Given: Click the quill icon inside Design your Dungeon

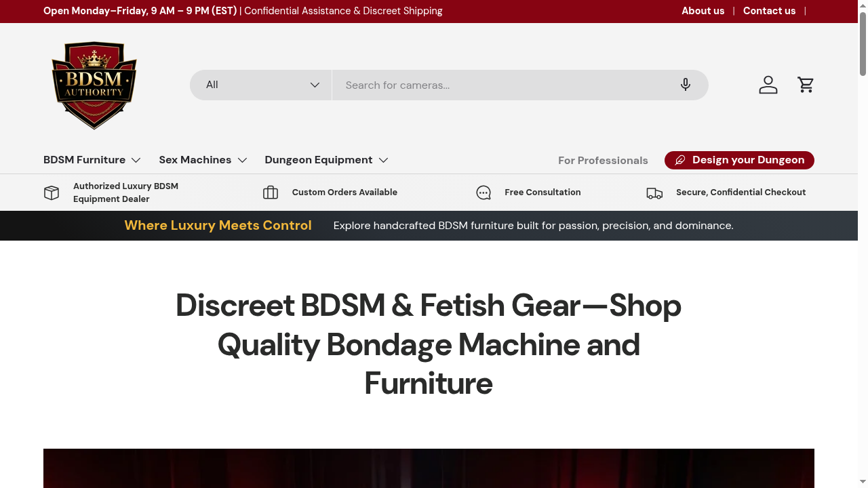Looking at the screenshot, I should click(x=680, y=160).
